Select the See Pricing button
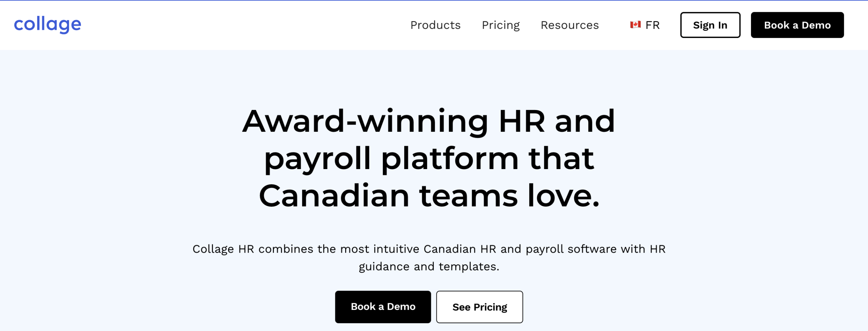868x331 pixels. [x=479, y=307]
